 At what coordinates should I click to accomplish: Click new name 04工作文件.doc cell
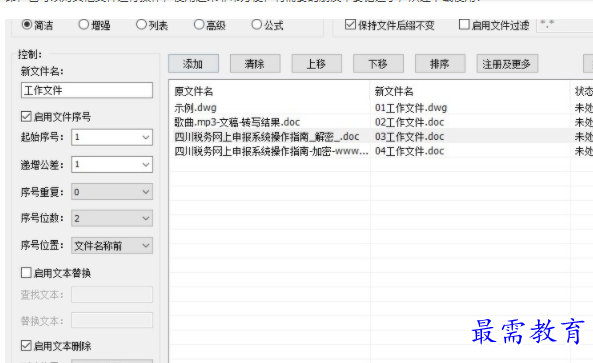click(410, 151)
